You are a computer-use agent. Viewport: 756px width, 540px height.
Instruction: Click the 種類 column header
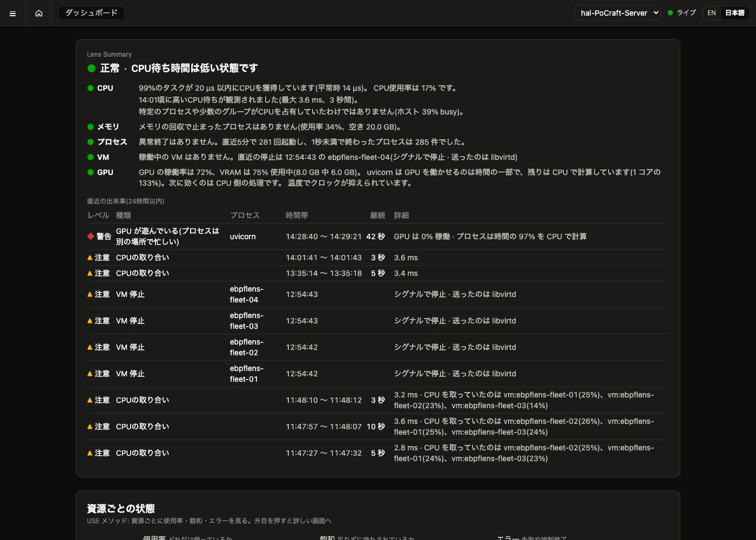click(124, 215)
